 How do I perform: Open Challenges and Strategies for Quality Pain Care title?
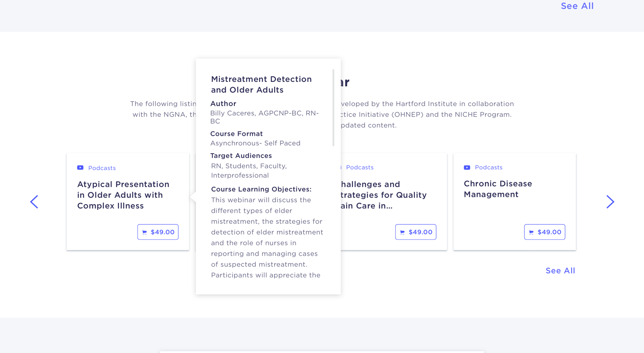(x=384, y=195)
